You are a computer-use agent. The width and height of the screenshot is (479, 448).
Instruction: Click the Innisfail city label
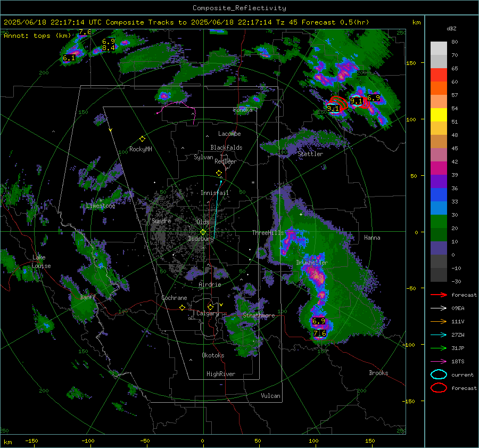click(x=214, y=193)
